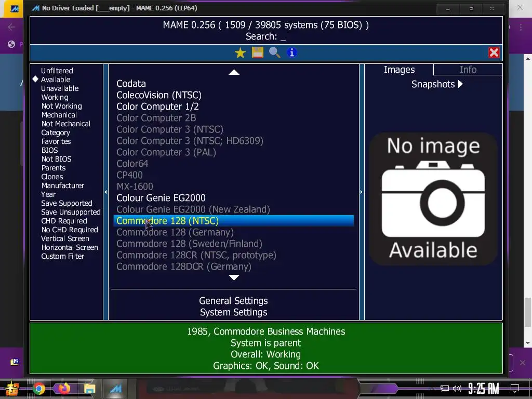This screenshot has height=399, width=532.
Task: Select highlighted Commodore 128 (NTSC) entry
Action: 233,220
